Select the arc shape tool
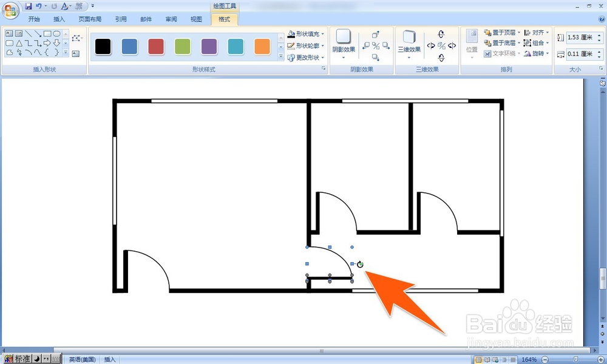This screenshot has width=607, height=364. tap(29, 52)
